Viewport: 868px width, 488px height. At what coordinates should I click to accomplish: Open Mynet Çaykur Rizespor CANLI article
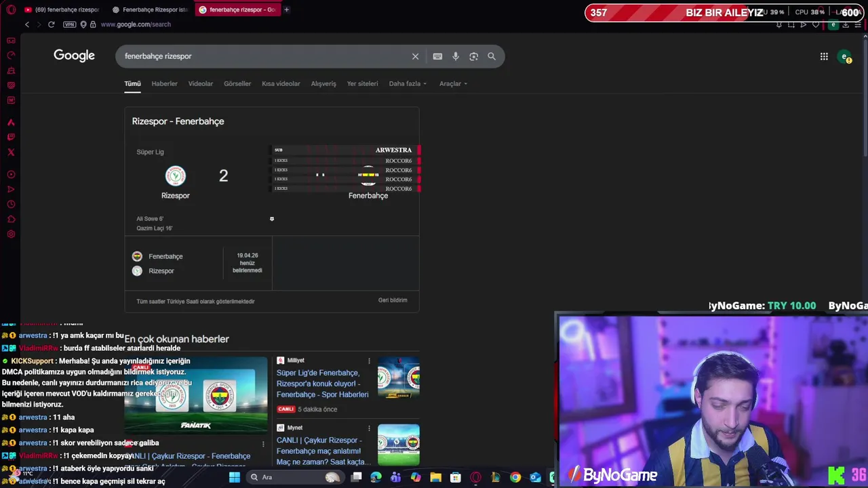coord(322,451)
